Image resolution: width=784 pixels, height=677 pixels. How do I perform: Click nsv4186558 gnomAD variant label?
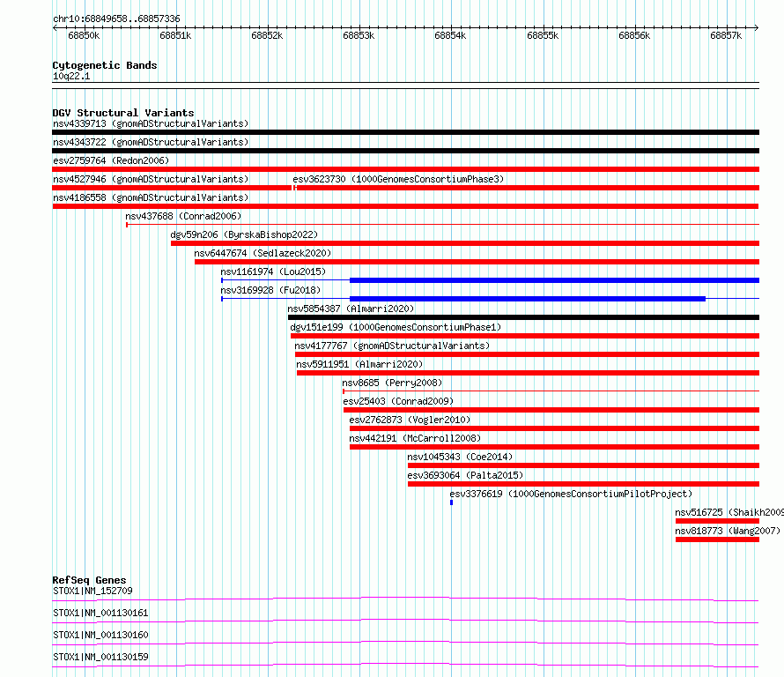[x=151, y=197]
